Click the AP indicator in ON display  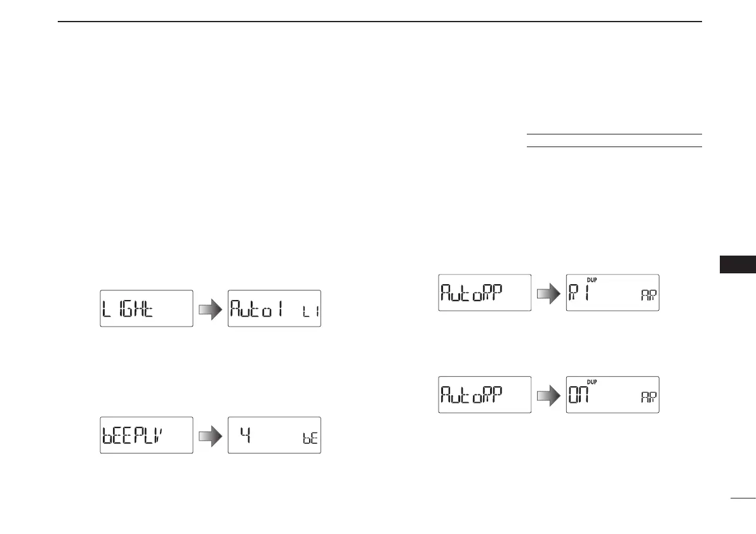(x=649, y=397)
